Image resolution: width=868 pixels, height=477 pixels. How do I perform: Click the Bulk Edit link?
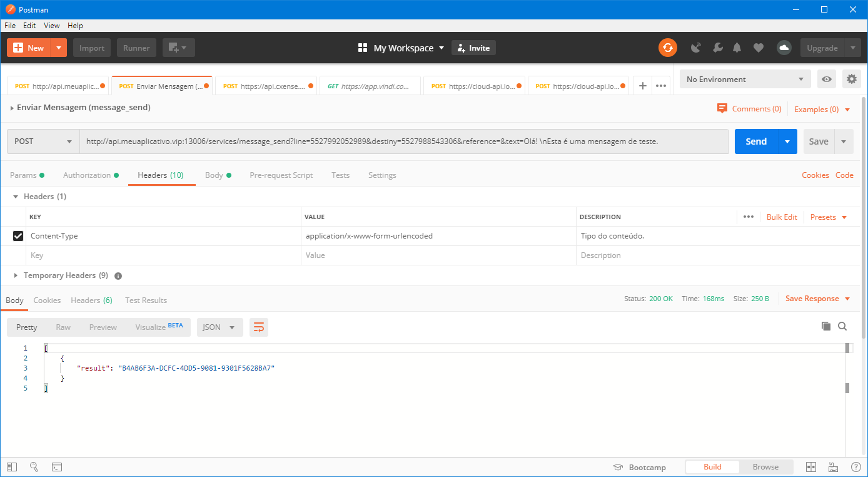pyautogui.click(x=782, y=217)
